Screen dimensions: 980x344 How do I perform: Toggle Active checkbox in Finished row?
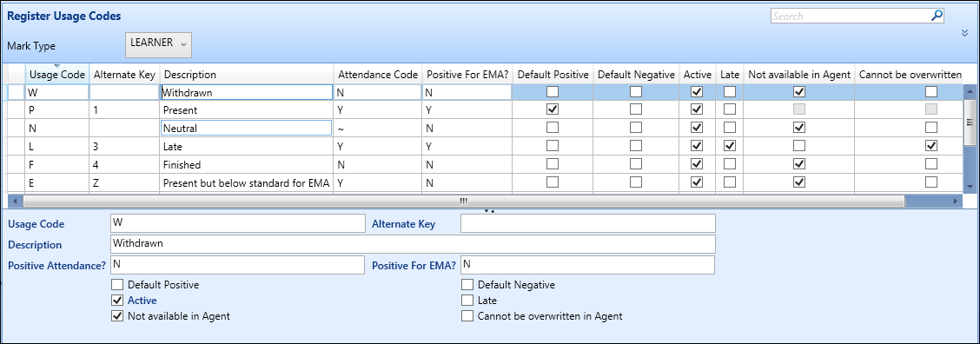(698, 164)
